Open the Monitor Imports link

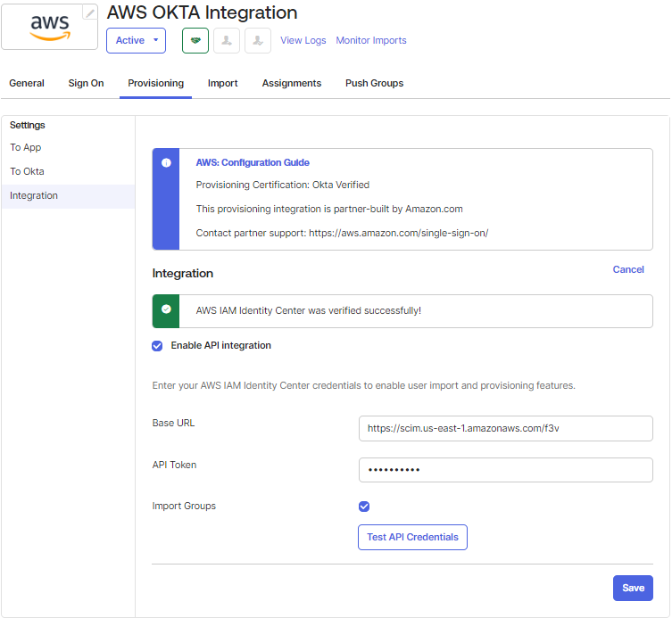(371, 41)
